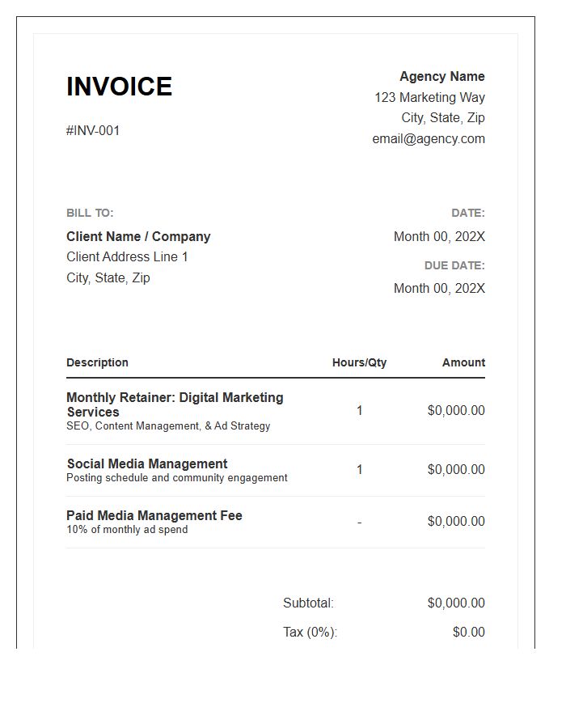Select the date value under DATE:
This screenshot has width=566, height=728.
439,236
